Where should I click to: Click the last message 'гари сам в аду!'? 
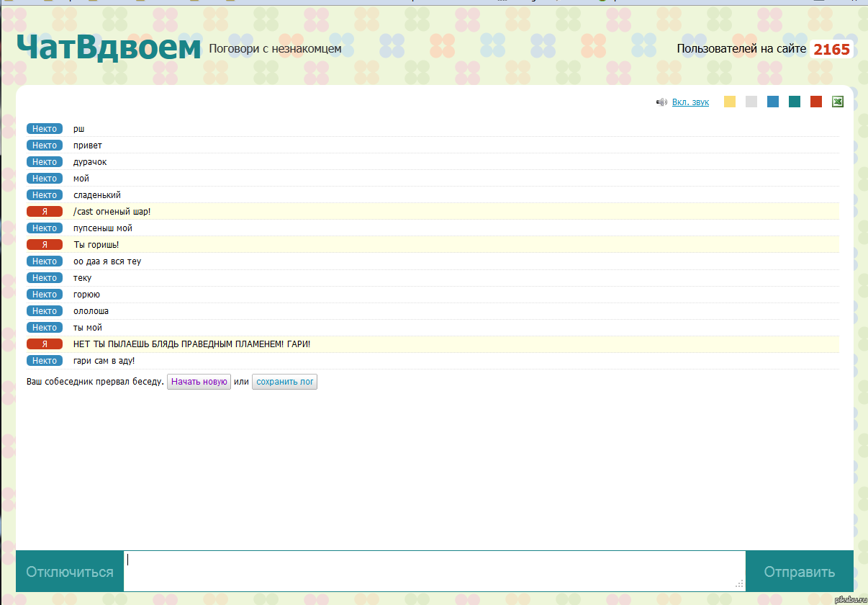104,361
